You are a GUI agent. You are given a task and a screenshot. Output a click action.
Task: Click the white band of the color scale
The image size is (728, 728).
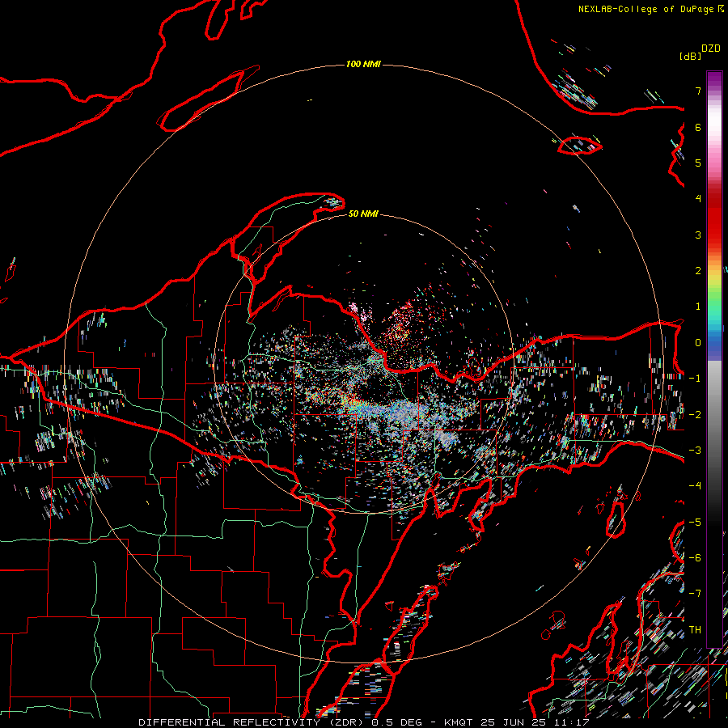click(x=714, y=121)
